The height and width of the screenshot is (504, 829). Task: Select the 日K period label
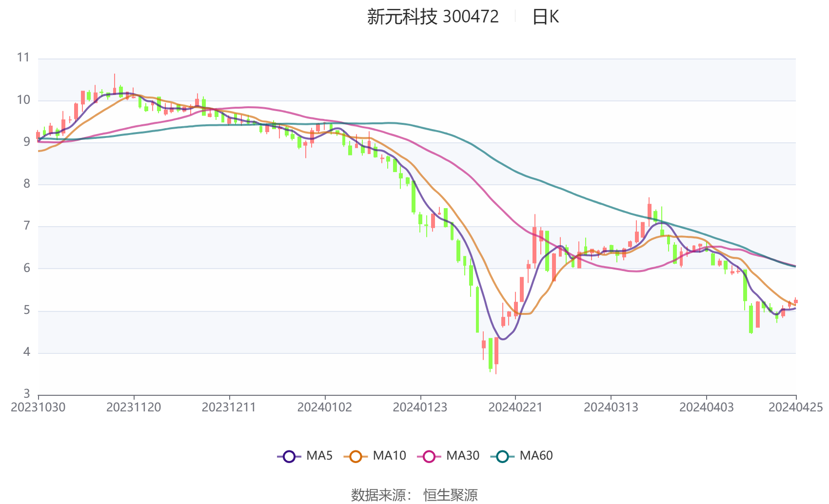click(545, 17)
